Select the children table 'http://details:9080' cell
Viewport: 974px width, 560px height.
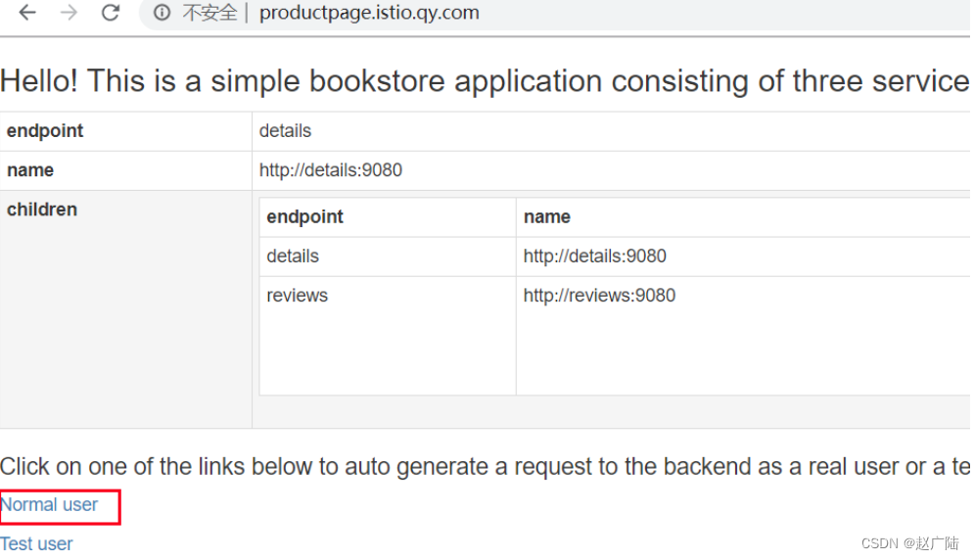[x=594, y=257]
